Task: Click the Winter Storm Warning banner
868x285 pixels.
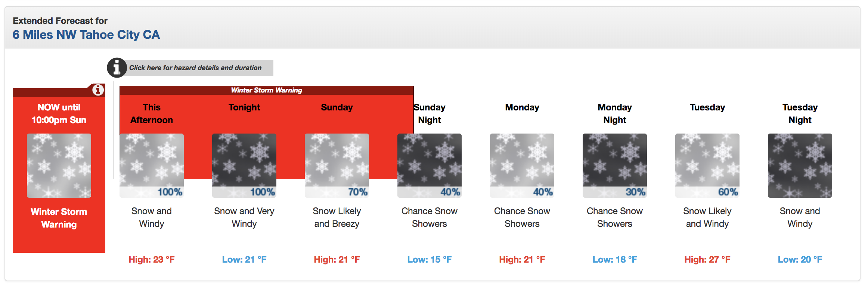Action: [x=267, y=90]
